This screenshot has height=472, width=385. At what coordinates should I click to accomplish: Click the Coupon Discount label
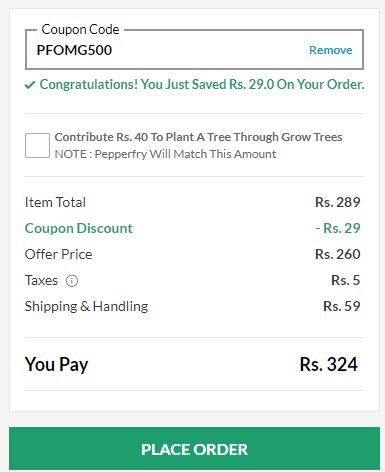click(79, 228)
